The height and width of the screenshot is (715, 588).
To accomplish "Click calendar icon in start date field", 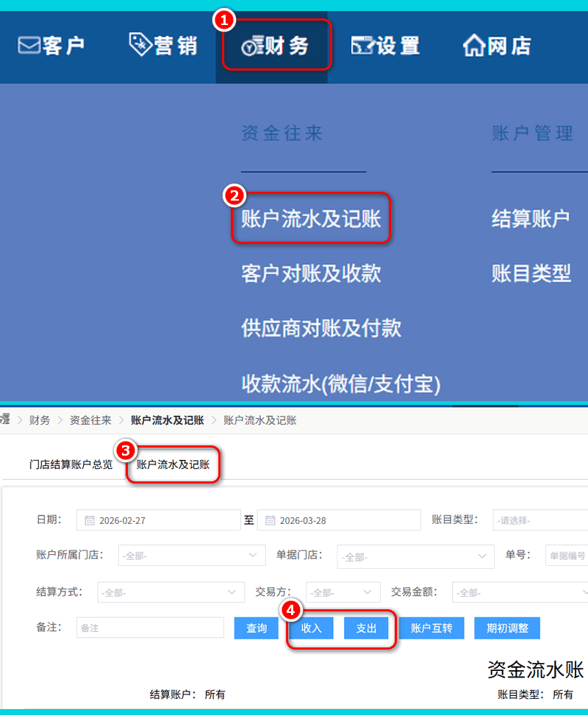I will pyautogui.click(x=90, y=520).
